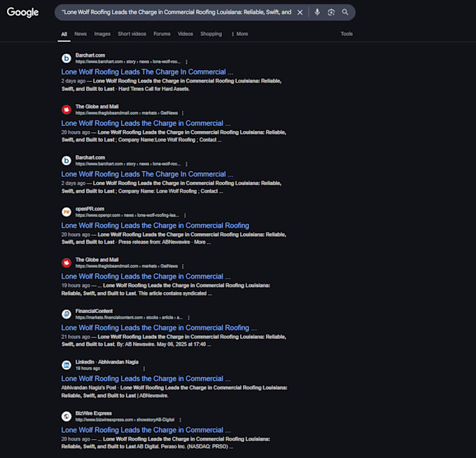
Task: Open options for 19 hours ago Globe and Mail result
Action: pos(183,266)
